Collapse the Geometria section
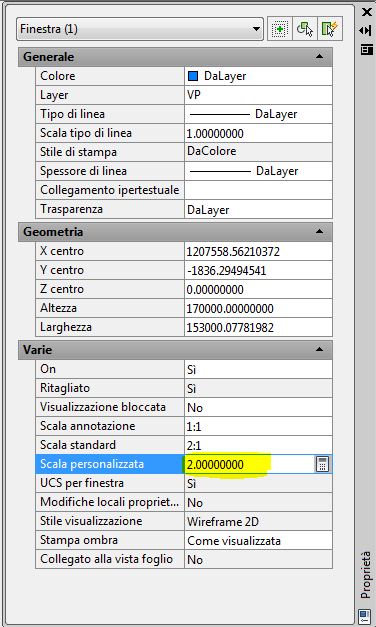This screenshot has height=627, width=376. click(x=319, y=232)
